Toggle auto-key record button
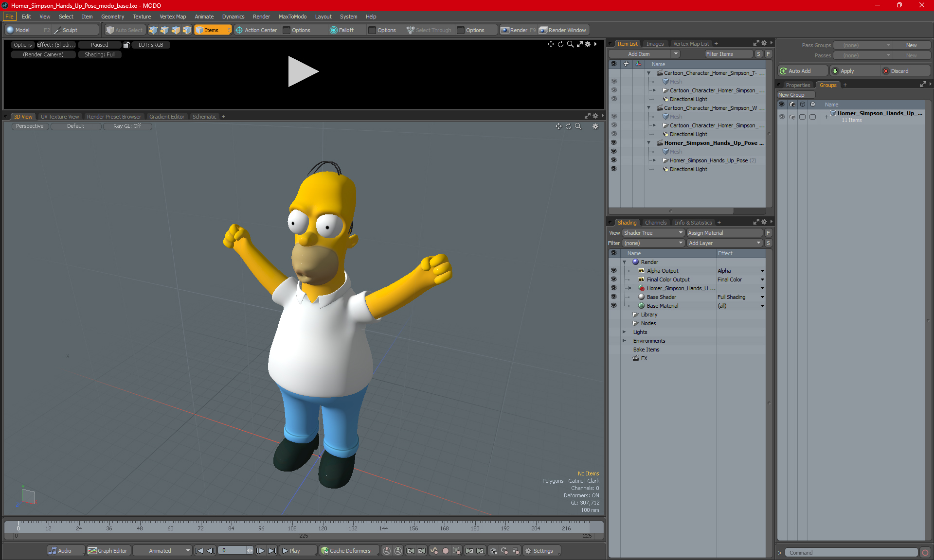This screenshot has width=934, height=560. 445,551
